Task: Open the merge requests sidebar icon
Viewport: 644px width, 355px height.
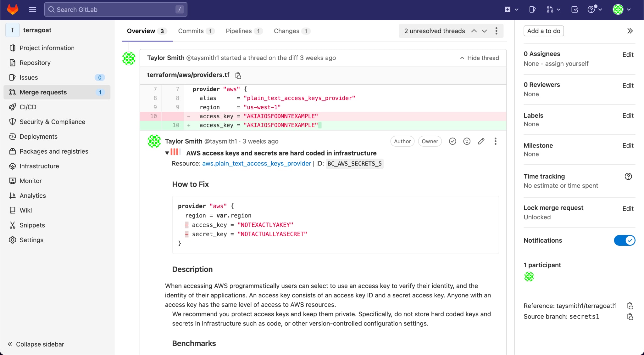Action: click(12, 92)
